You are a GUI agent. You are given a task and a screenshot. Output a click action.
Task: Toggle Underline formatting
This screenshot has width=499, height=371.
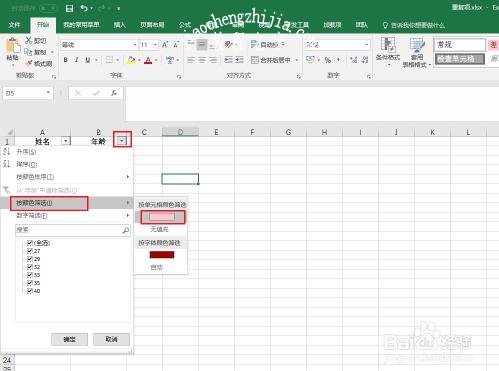tap(88, 60)
